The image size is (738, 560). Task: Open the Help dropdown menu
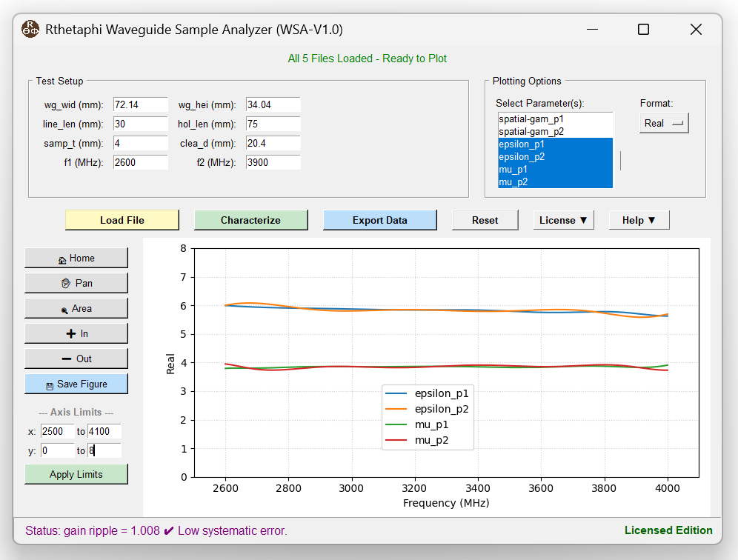tap(639, 220)
